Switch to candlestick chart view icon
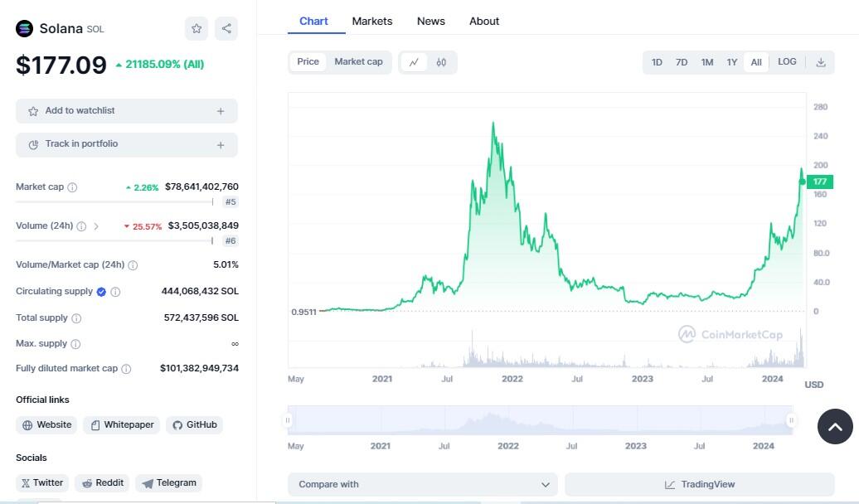 (441, 62)
